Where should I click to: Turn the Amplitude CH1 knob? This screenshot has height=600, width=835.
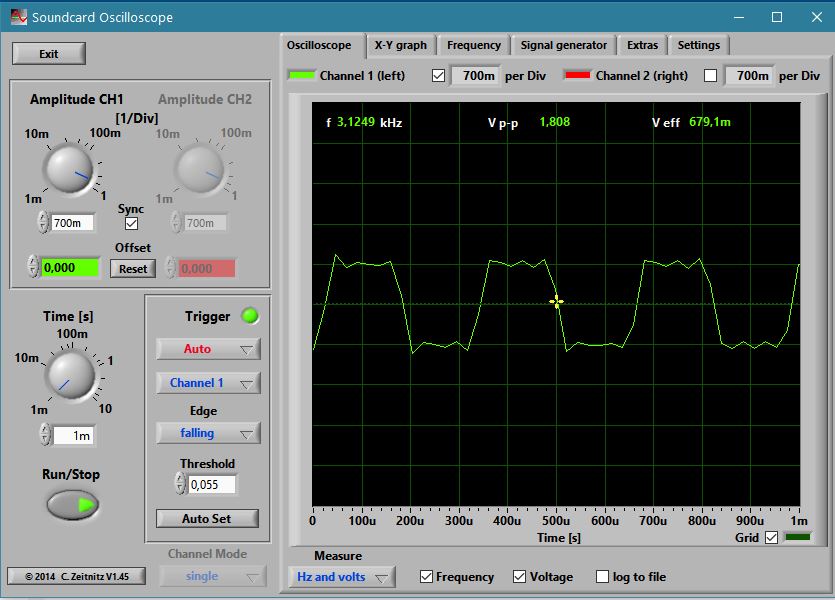click(70, 169)
